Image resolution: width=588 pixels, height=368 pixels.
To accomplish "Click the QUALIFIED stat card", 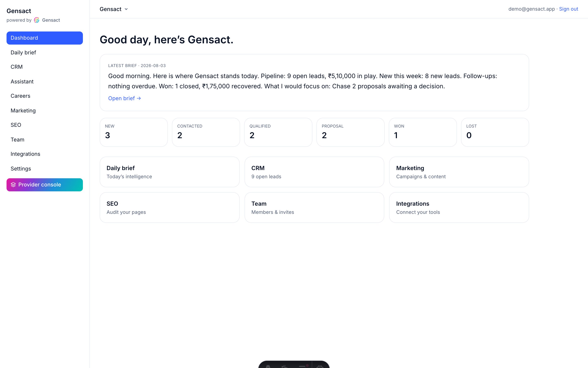I will click(x=278, y=132).
